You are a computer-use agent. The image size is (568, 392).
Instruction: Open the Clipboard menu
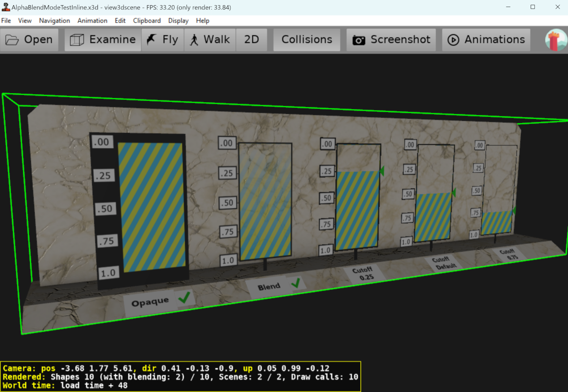(x=147, y=21)
